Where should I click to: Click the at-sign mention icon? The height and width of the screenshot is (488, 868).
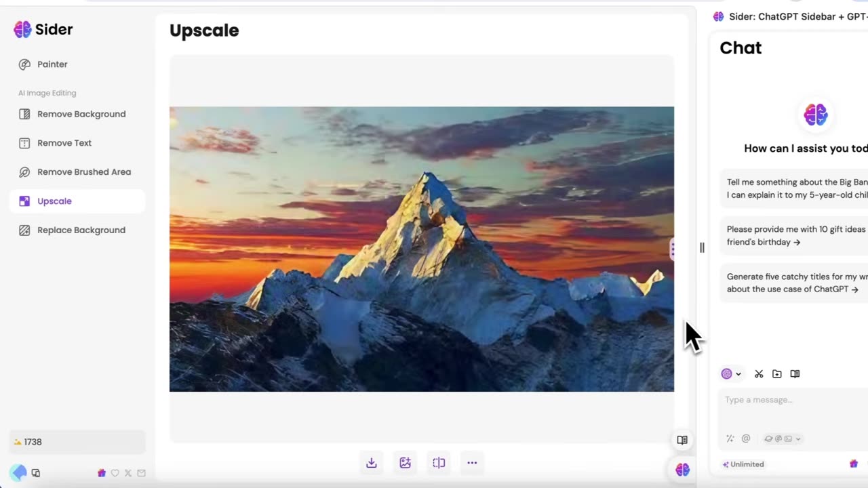click(746, 439)
